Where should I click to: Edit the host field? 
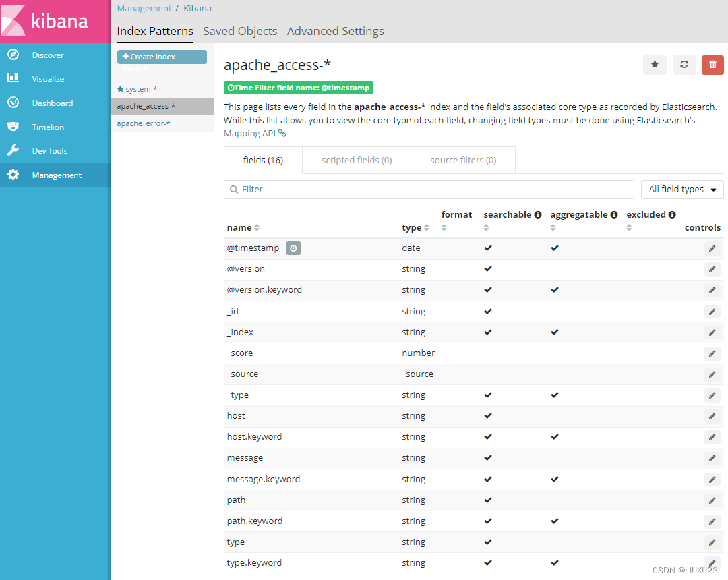pyautogui.click(x=712, y=416)
